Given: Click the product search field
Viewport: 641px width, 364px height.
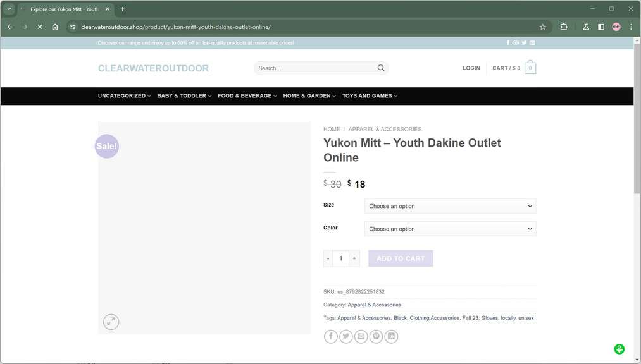Looking at the screenshot, I should [316, 68].
